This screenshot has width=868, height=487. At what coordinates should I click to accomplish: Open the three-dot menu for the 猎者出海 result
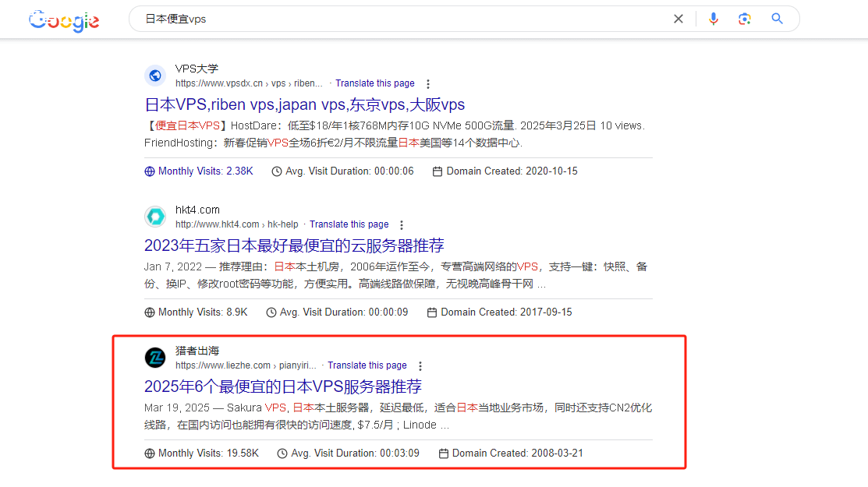point(420,366)
